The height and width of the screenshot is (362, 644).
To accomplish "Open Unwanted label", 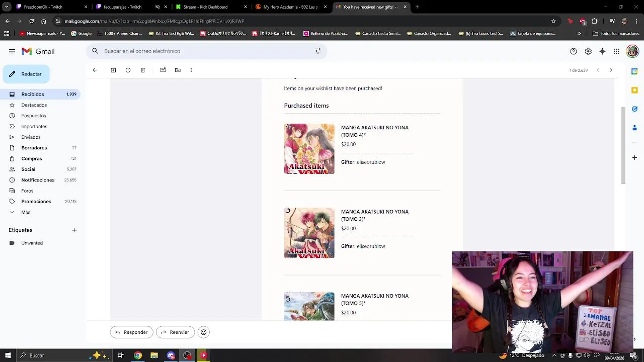I will click(32, 243).
